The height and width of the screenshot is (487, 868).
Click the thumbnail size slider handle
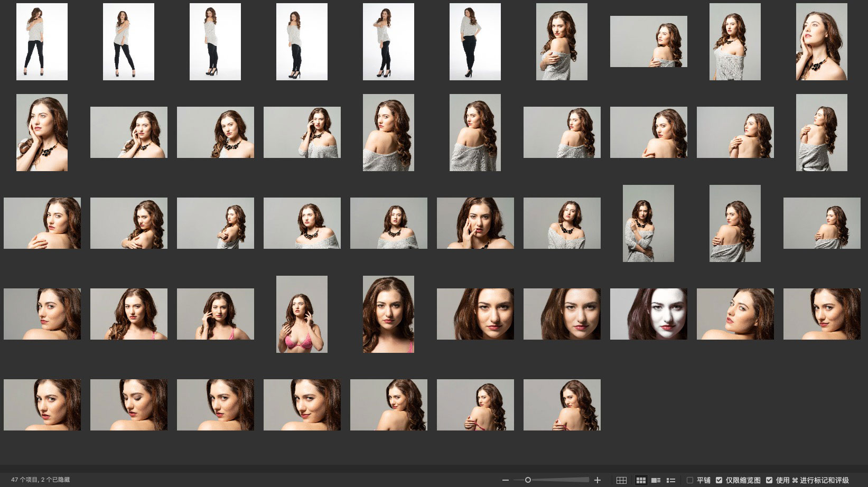[x=528, y=480]
